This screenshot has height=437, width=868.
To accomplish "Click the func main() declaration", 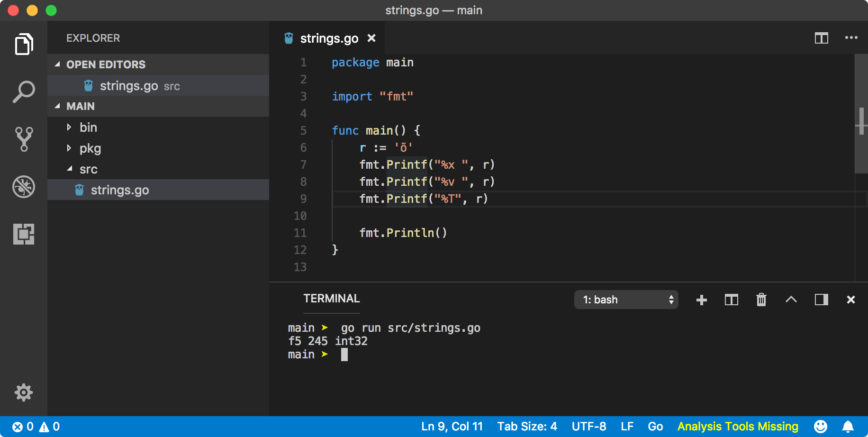I will pyautogui.click(x=376, y=131).
